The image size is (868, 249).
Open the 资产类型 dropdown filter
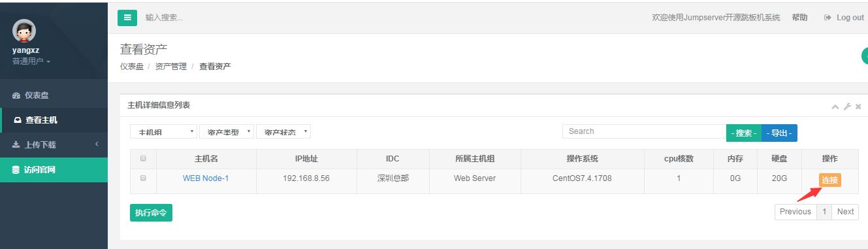pos(227,132)
